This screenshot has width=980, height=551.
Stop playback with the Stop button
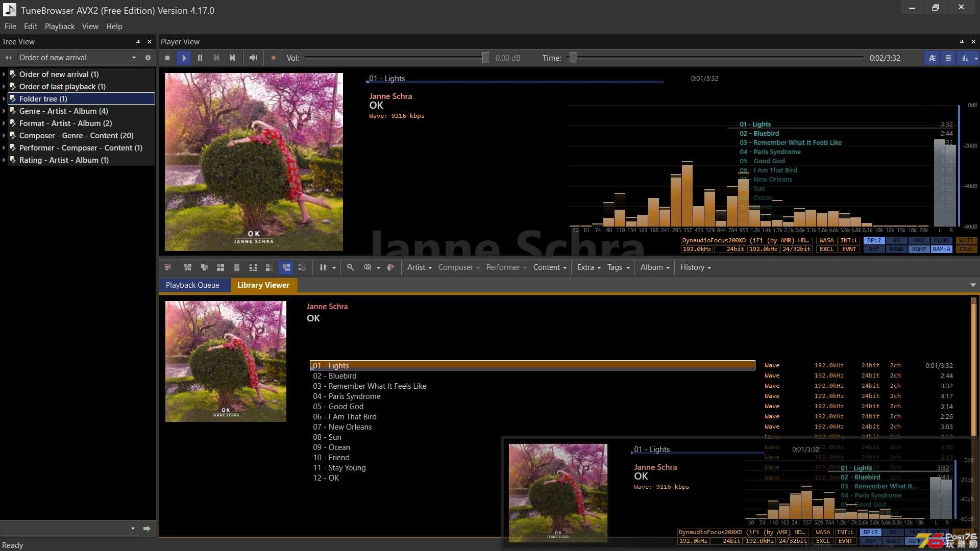[x=167, y=58]
